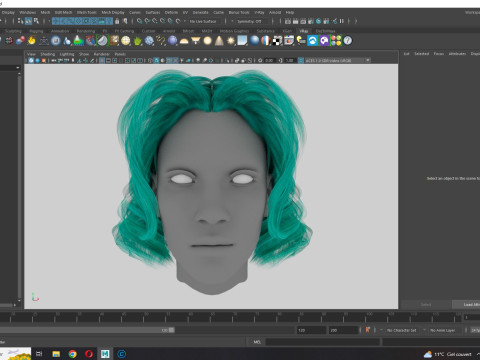Switch to the Substance shelf tab
This screenshot has width=480, height=360.
265,31
